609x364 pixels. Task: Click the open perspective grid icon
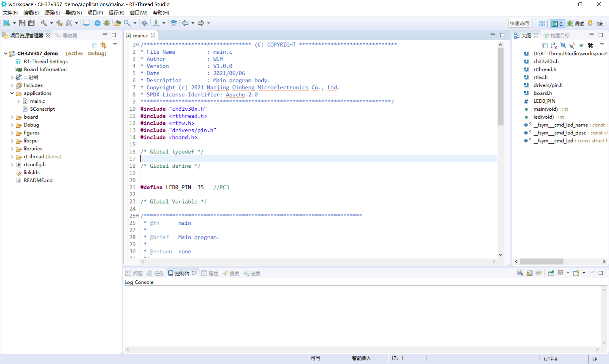point(542,23)
